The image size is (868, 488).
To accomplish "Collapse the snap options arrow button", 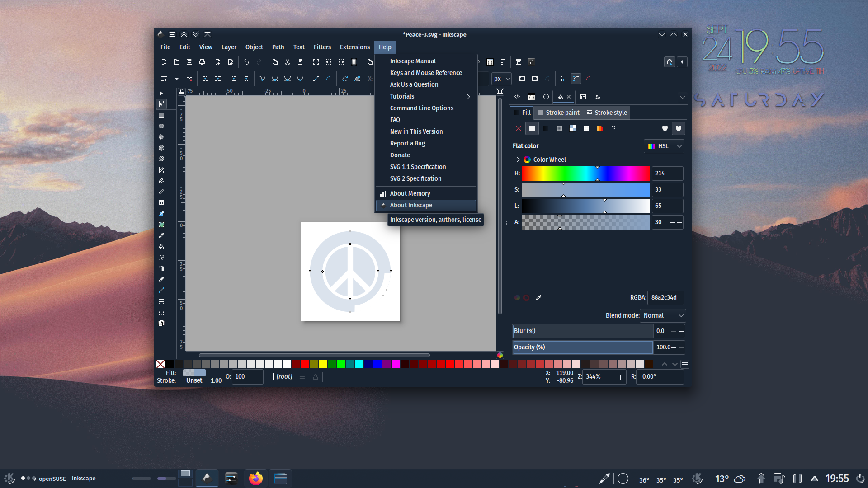I will pos(682,62).
